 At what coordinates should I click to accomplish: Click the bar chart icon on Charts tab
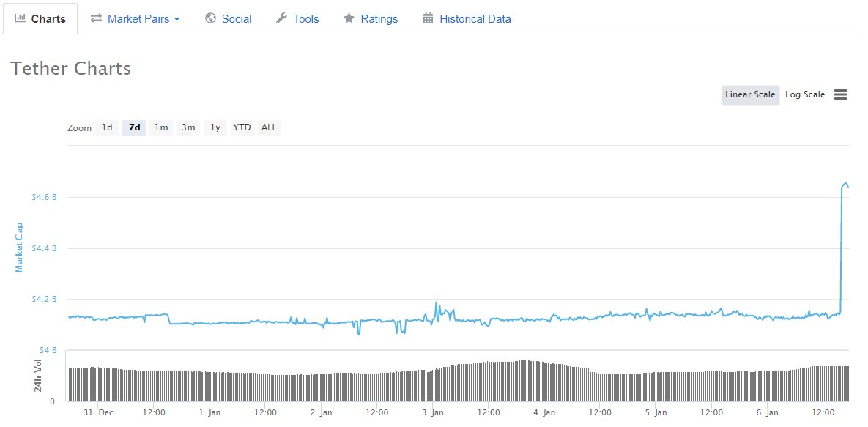point(21,18)
